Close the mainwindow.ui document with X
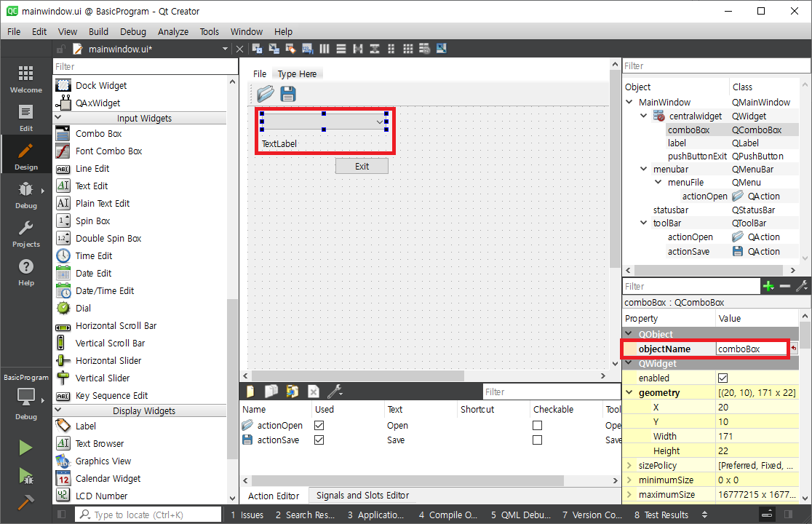Screen dimensions: 812x524 coord(239,49)
